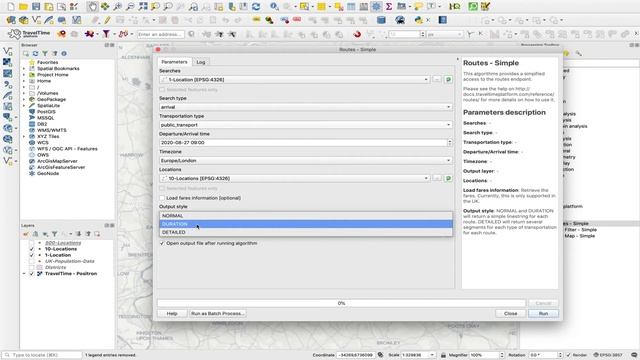Save the project with the floppy disk icon
Image resolution: width=640 pixels, height=360 pixels.
[x=36, y=7]
